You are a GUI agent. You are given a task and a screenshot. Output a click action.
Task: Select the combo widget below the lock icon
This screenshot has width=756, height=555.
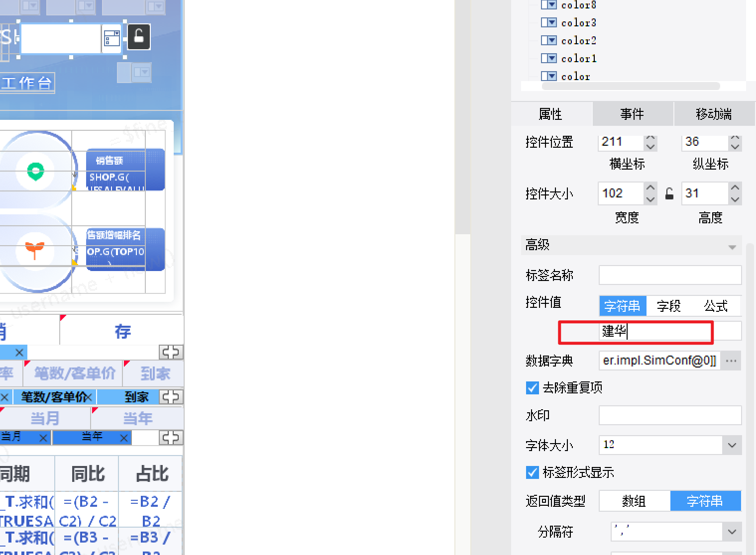coord(134,73)
